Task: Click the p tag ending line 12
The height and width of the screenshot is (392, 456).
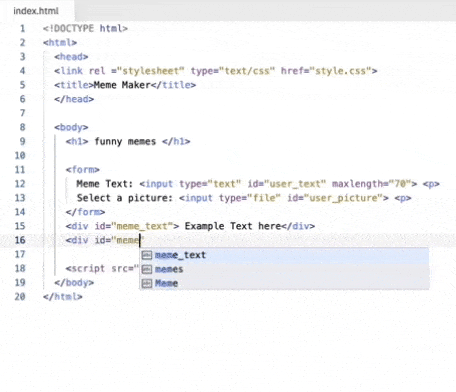Action: point(431,184)
